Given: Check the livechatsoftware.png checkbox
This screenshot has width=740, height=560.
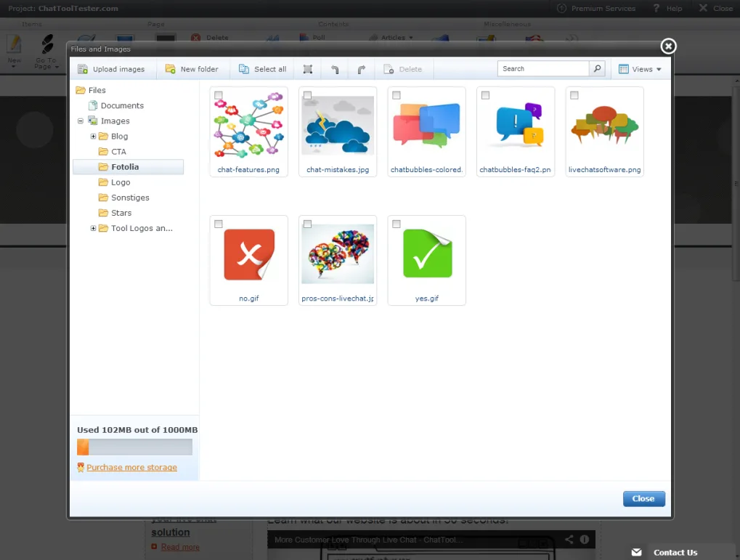Looking at the screenshot, I should 574,95.
